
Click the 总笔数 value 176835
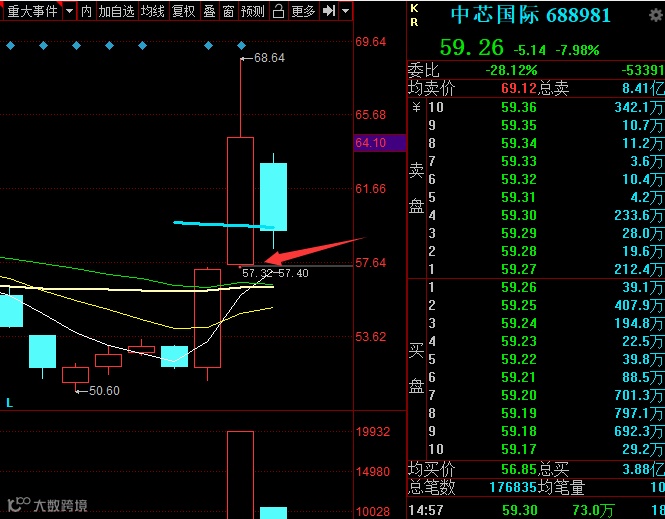coord(513,487)
